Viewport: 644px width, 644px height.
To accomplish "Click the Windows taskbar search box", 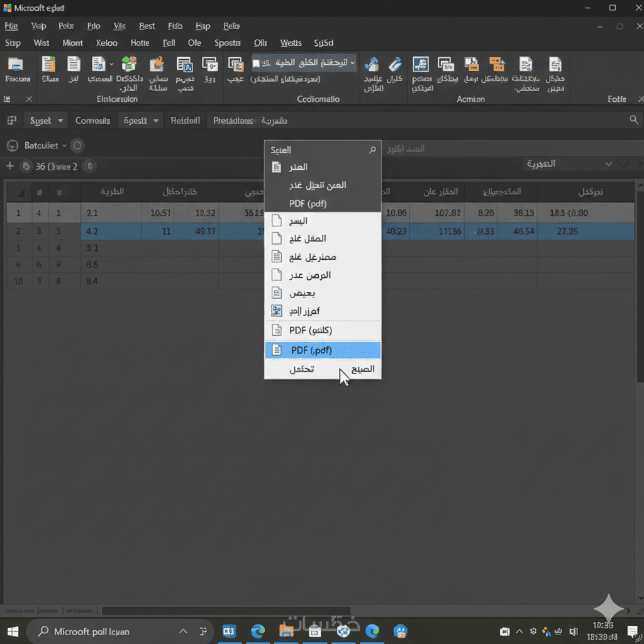I will 120,631.
